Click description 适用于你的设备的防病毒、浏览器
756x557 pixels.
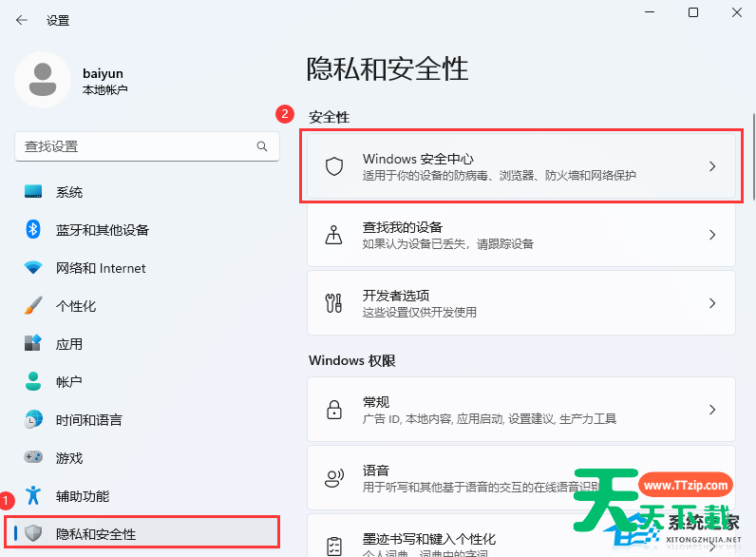(500, 175)
